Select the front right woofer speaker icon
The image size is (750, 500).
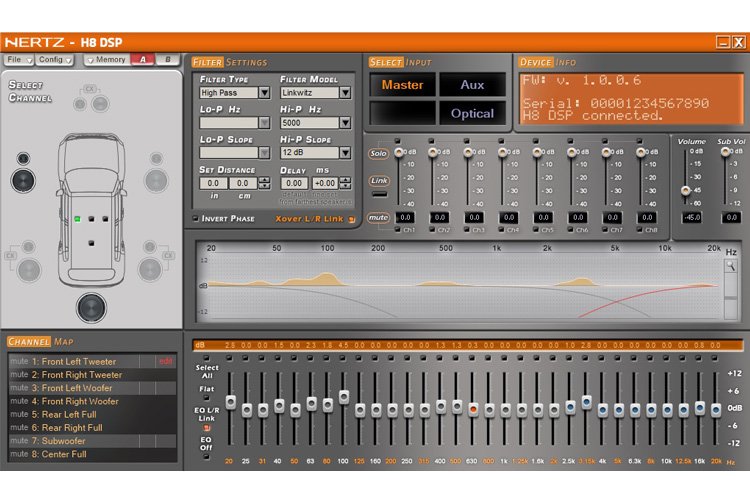(x=155, y=180)
